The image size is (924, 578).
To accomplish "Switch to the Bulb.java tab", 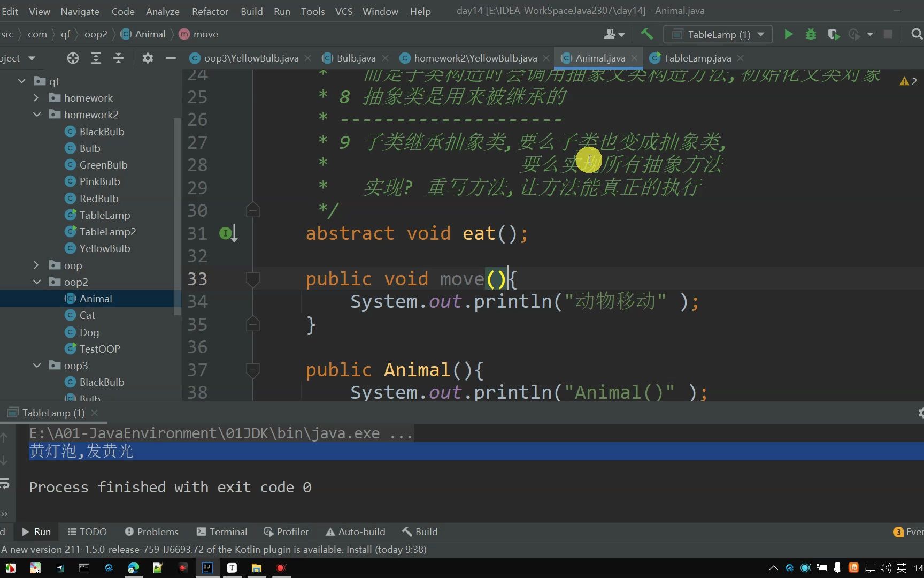I will [356, 58].
